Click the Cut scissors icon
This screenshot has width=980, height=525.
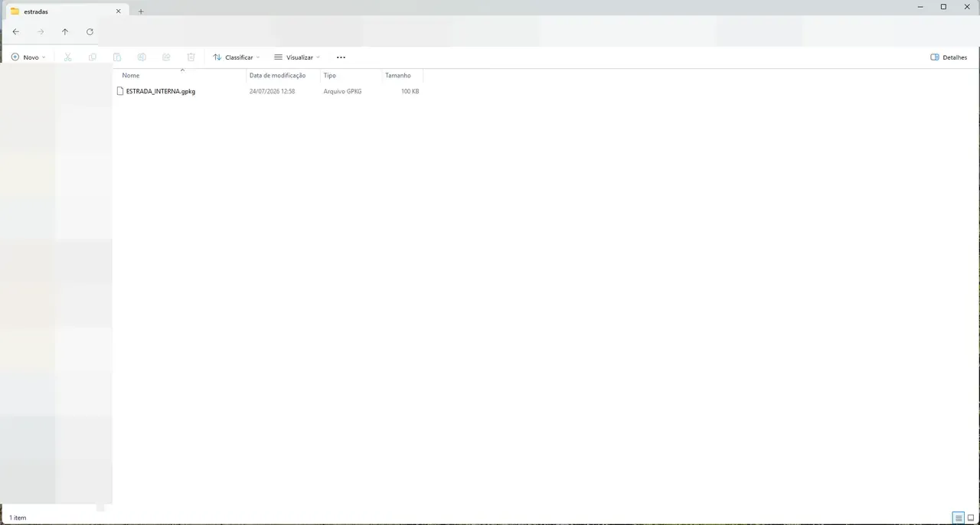click(67, 57)
